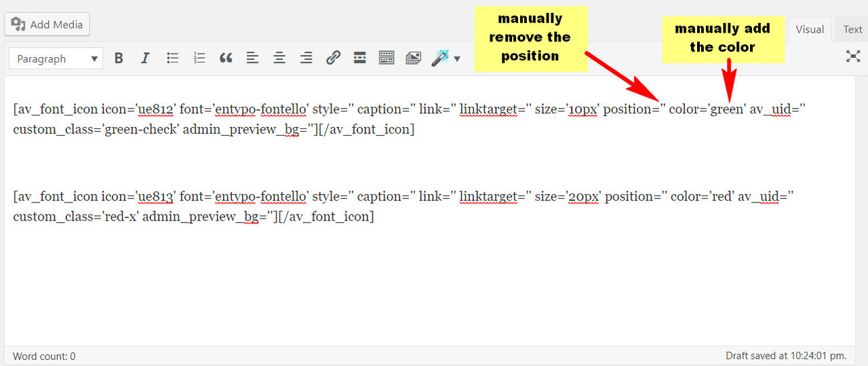Click the Add Media button
The height and width of the screenshot is (366, 868).
[47, 24]
